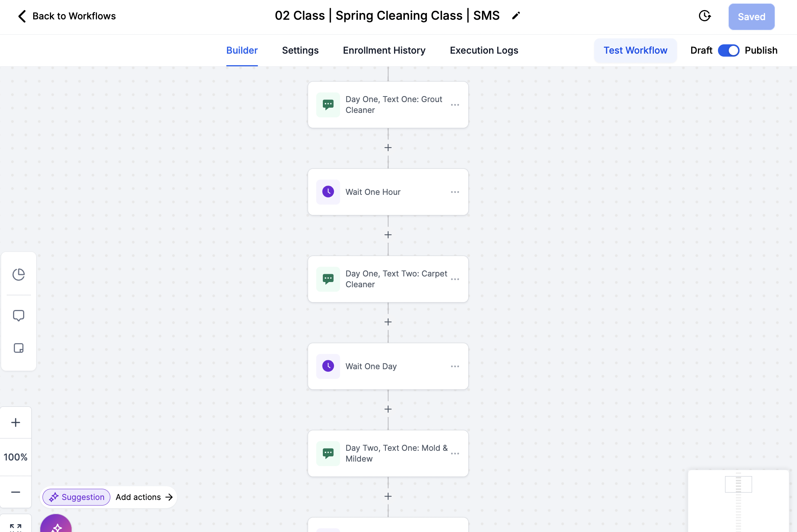This screenshot has width=797, height=532.
Task: Click the fit-to-screen expand icon
Action: click(16, 527)
